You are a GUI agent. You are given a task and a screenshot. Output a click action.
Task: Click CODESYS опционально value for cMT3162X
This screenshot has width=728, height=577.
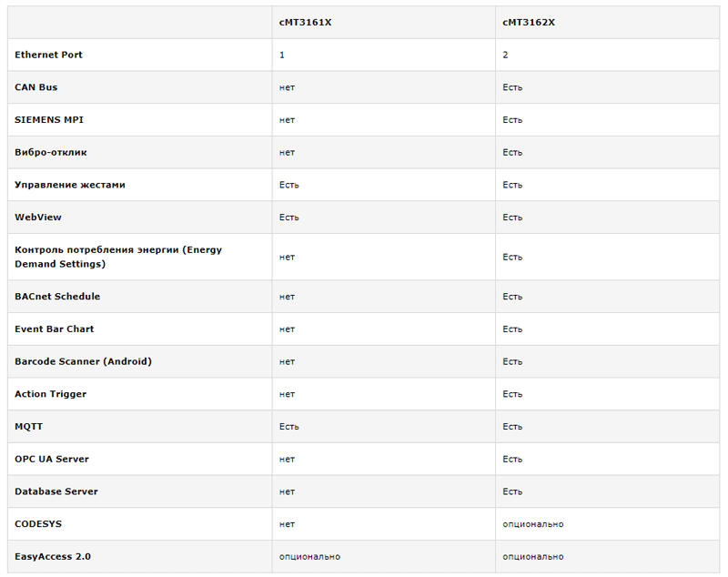(x=533, y=524)
